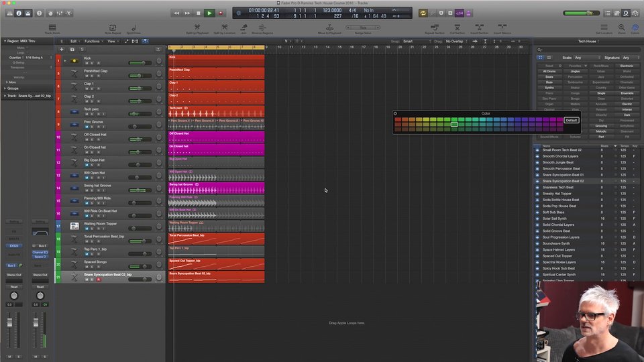Click Repeat Section toolbar icon

click(435, 29)
